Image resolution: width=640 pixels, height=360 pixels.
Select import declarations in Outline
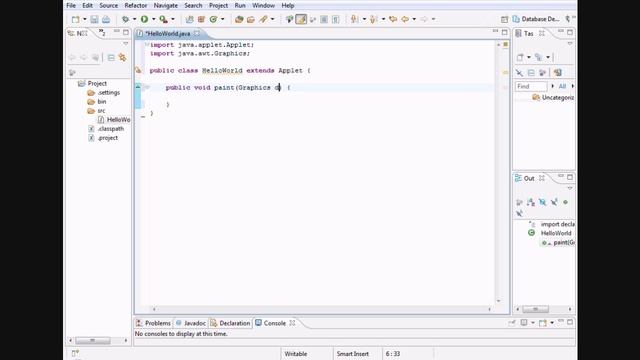click(552, 224)
